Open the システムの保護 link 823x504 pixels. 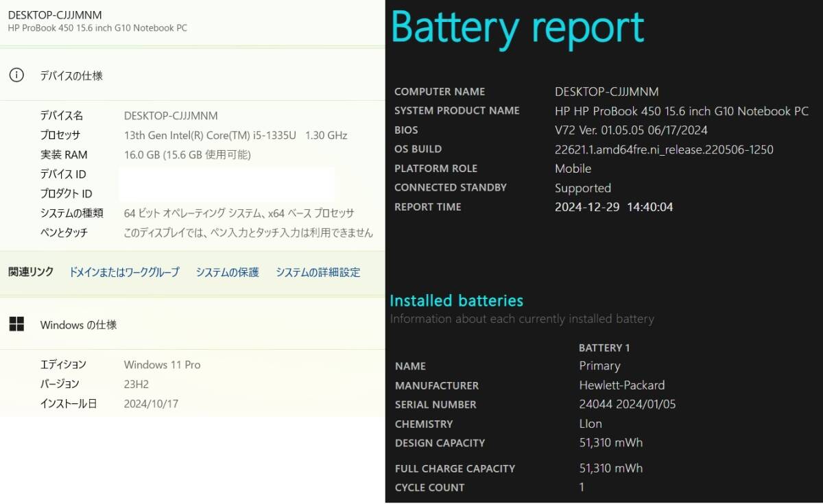[228, 272]
